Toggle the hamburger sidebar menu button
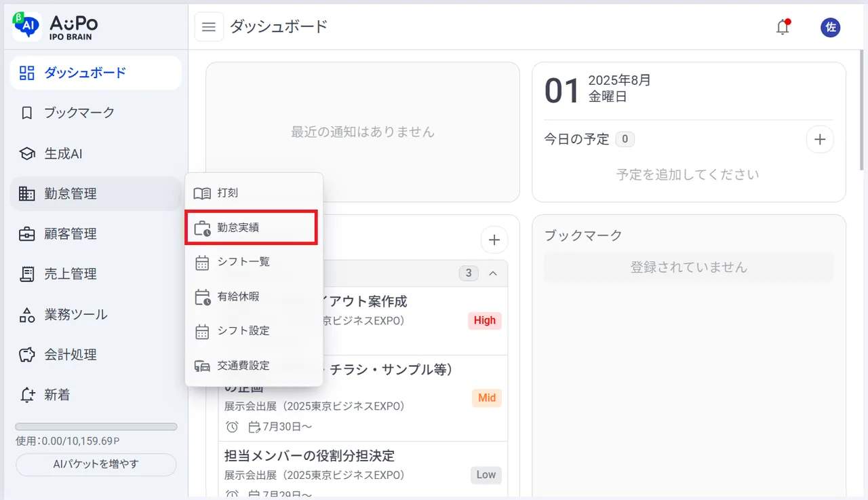Screen dimensions: 868x500 click(x=209, y=27)
